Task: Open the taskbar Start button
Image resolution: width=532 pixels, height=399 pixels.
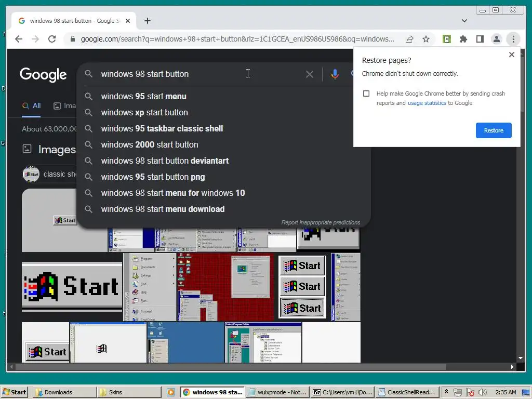Action: (x=14, y=392)
